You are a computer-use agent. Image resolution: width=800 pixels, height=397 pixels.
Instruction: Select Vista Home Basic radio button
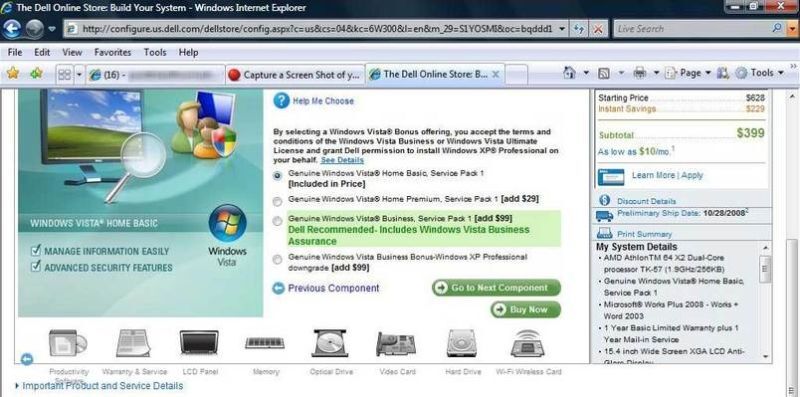click(277, 176)
